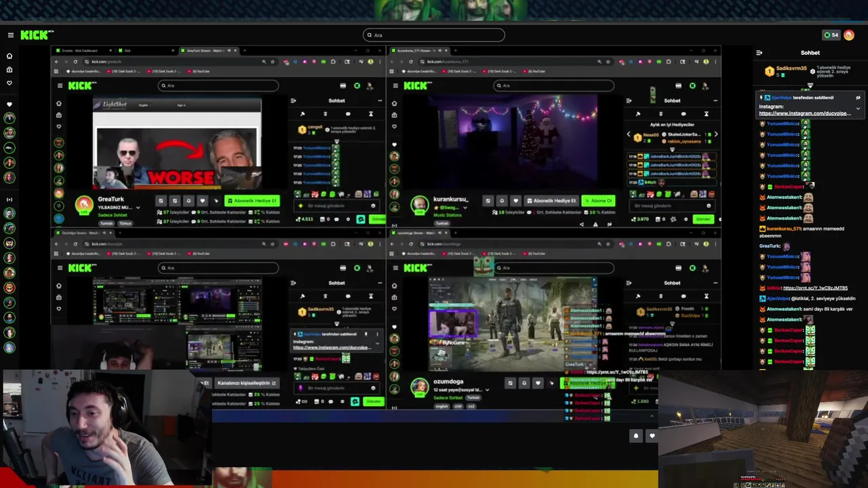This screenshot has height=488, width=868.
Task: Click the bell notification icon below the stream
Action: (636, 436)
